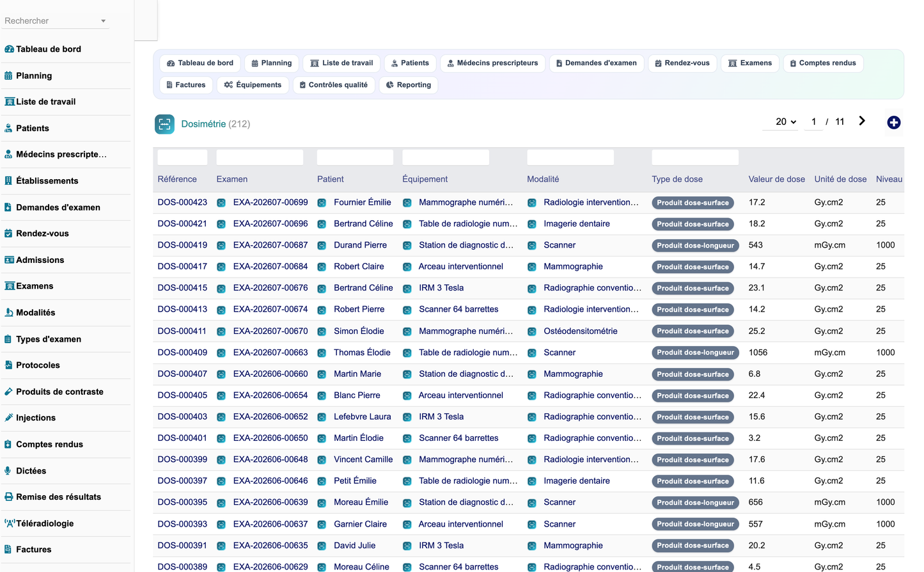Filter by Patient input field
This screenshot has width=924, height=572.
[x=355, y=157]
